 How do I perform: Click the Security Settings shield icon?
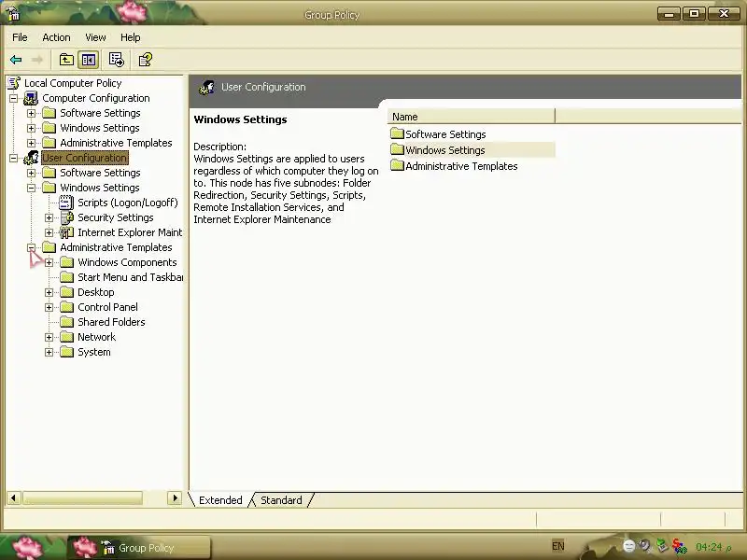pos(67,217)
